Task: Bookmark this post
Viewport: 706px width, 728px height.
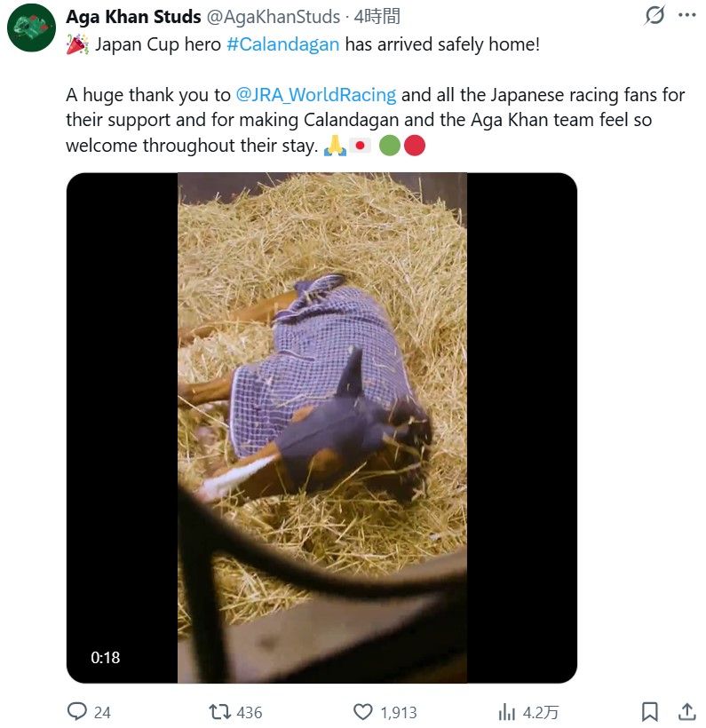Action: point(650,712)
